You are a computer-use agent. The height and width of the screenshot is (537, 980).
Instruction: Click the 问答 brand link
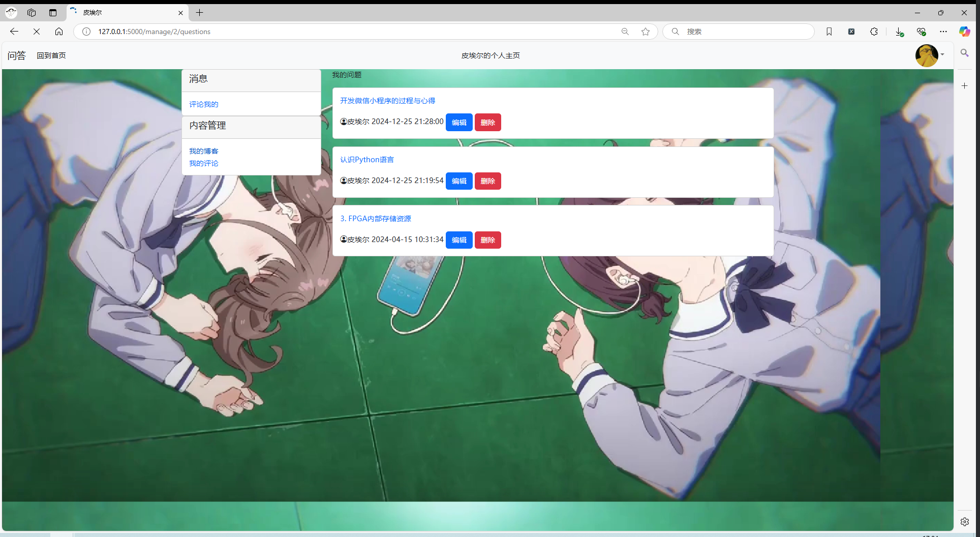16,55
